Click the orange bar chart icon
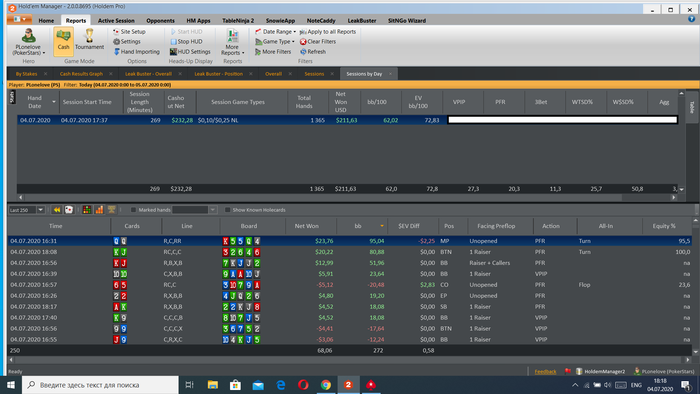This screenshot has width=700, height=394. point(99,210)
